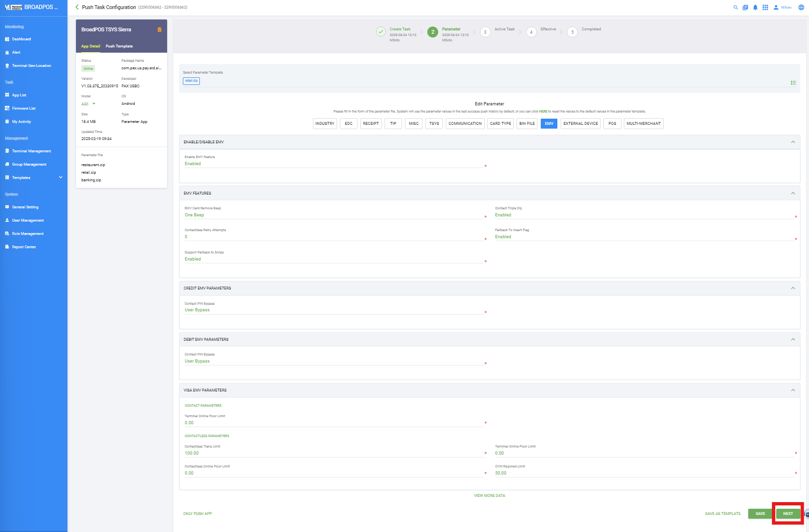The width and height of the screenshot is (809, 532).
Task: Select the TSYS parameter tab
Action: tap(434, 123)
